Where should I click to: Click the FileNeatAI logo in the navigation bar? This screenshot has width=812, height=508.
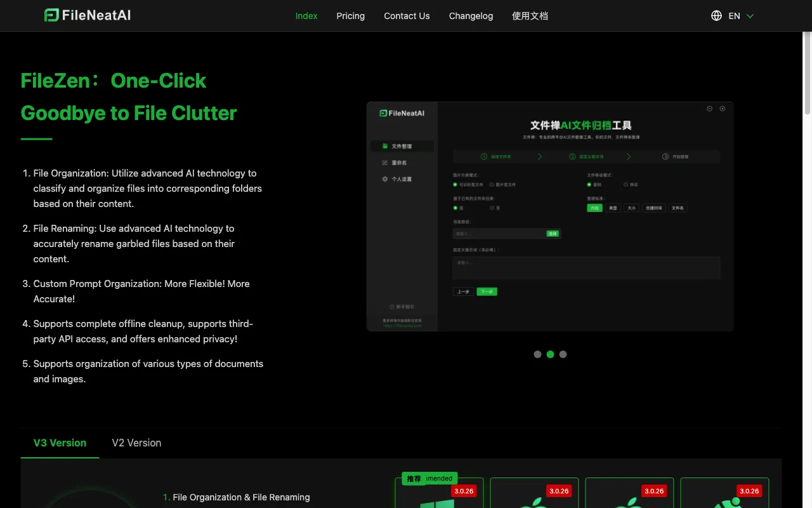click(x=88, y=15)
